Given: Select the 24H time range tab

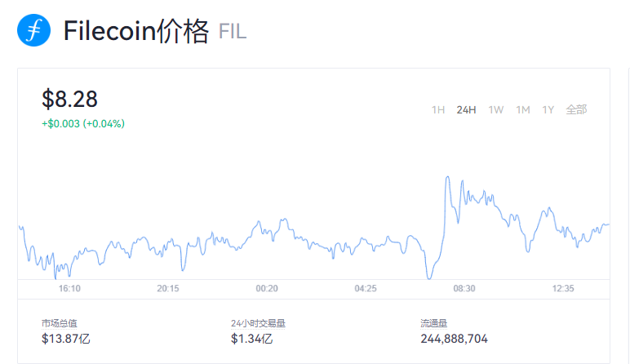Looking at the screenshot, I should (466, 109).
